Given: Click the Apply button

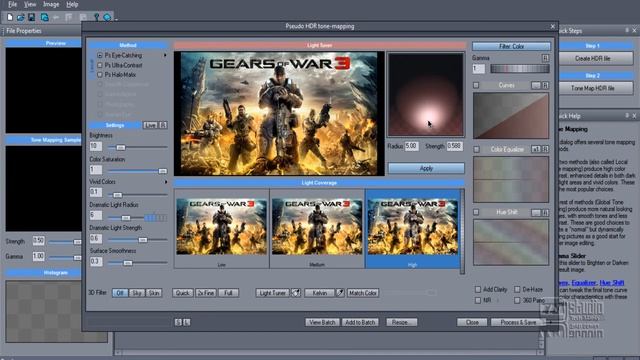Looking at the screenshot, I should tap(426, 168).
